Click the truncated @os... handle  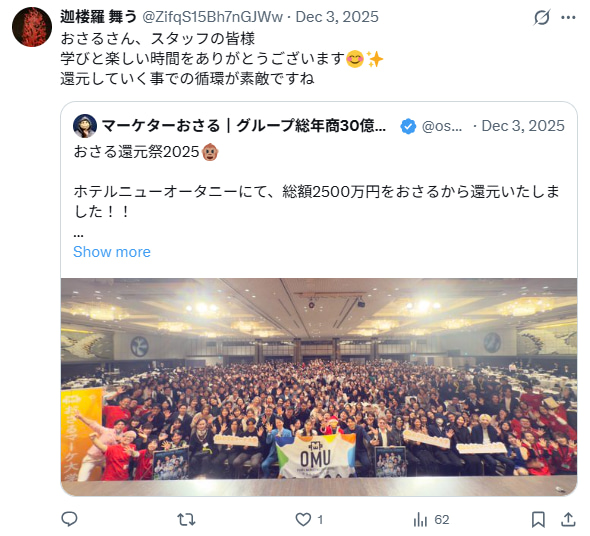click(442, 126)
